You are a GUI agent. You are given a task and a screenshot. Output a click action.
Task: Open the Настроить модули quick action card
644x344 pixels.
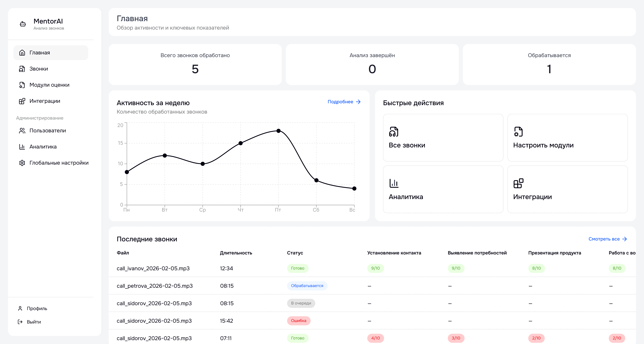(x=567, y=138)
